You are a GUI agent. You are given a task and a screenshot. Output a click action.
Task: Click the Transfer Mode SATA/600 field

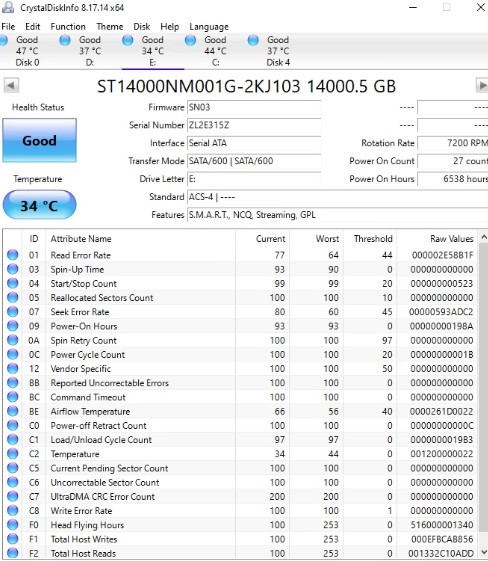pos(254,161)
